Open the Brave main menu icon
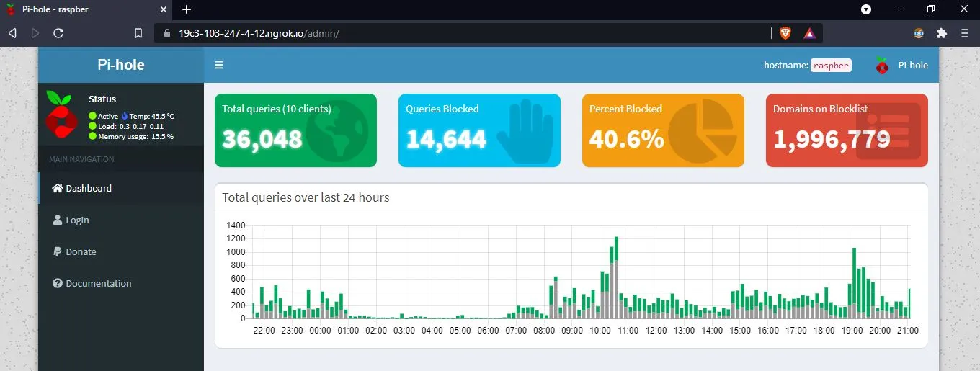 [x=964, y=33]
